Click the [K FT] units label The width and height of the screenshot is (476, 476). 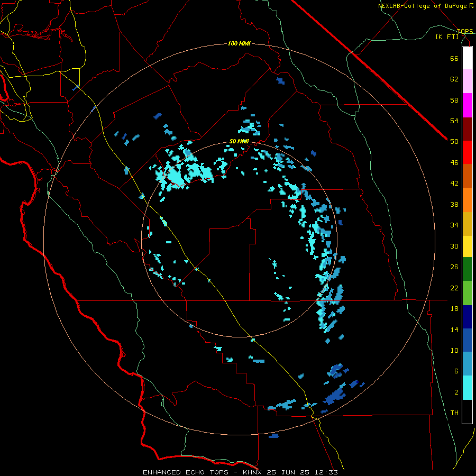[447, 37]
